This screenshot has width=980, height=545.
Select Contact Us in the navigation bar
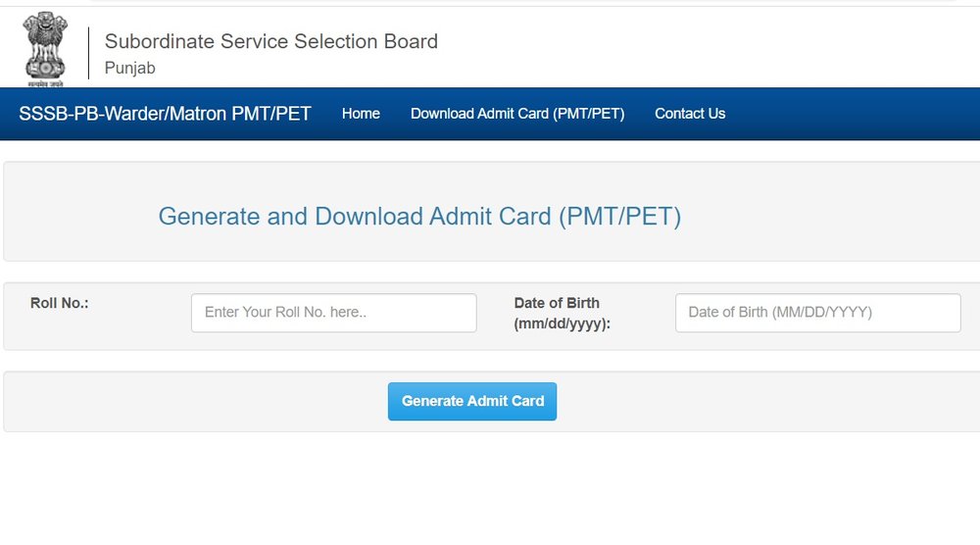690,114
